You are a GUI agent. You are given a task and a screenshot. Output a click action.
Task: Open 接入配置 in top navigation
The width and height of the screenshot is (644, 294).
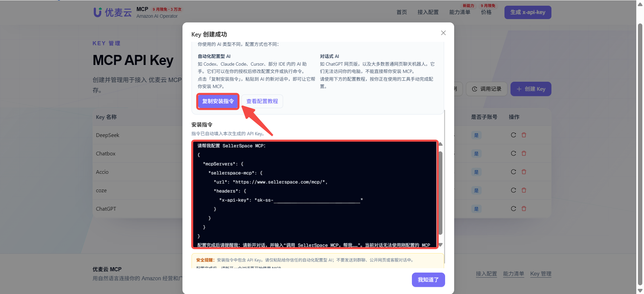pyautogui.click(x=428, y=12)
